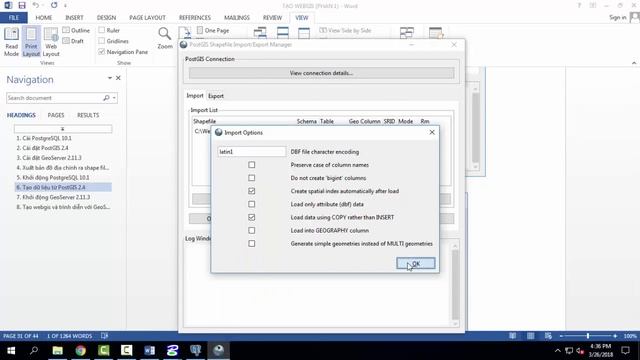Switch to Export tab in PostGIS manager

(x=216, y=96)
